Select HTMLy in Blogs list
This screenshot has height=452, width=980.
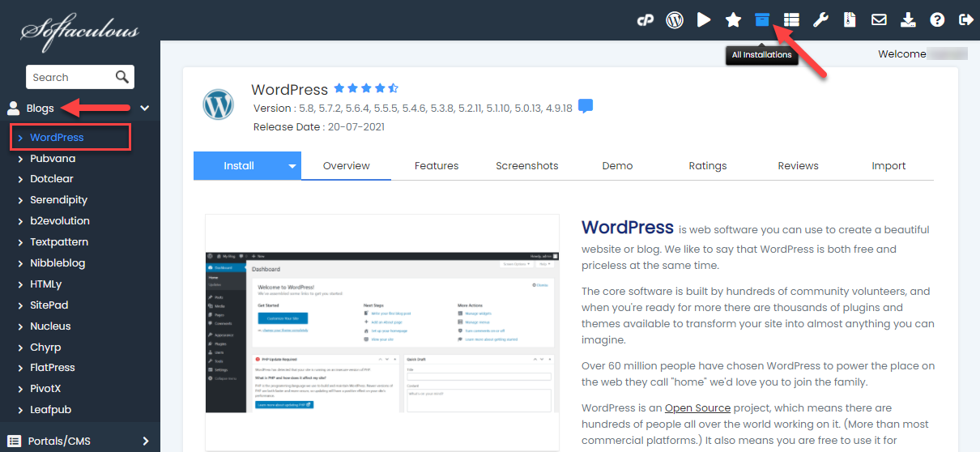(x=46, y=284)
